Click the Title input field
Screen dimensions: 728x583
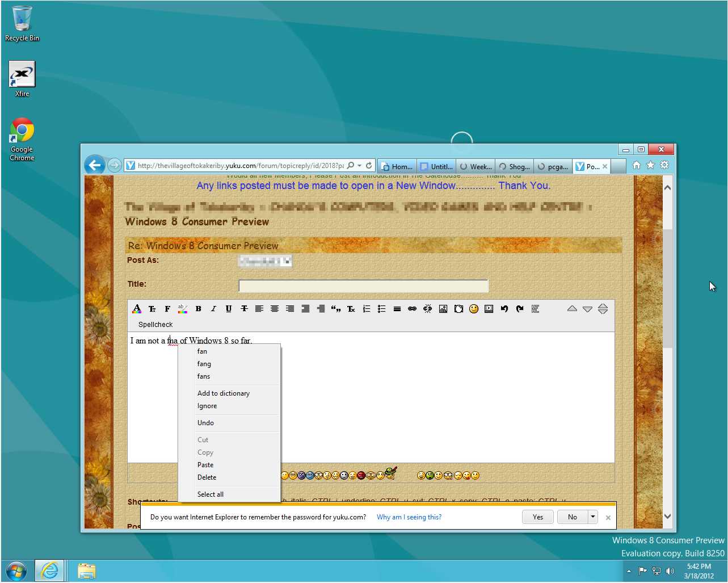[363, 286]
